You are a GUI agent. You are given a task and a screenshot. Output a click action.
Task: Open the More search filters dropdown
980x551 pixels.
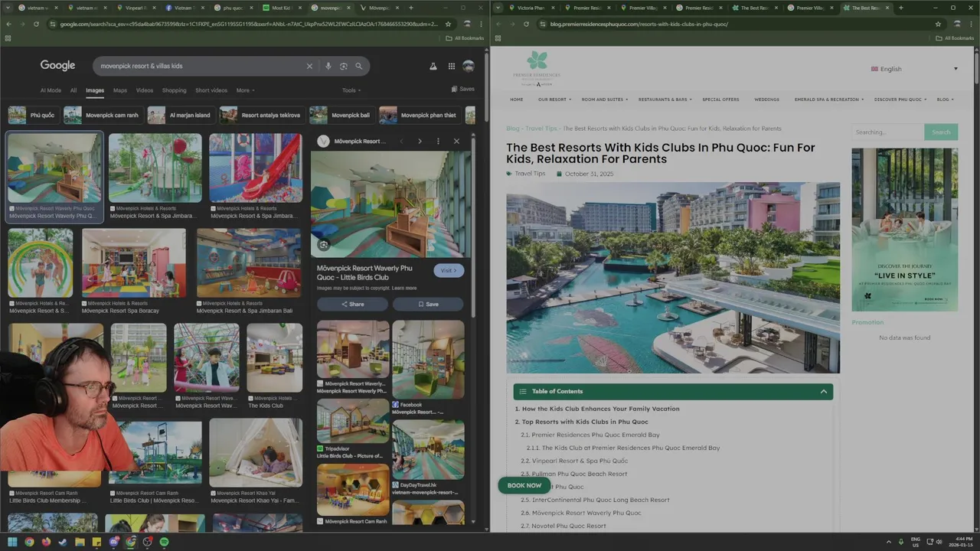(246, 90)
